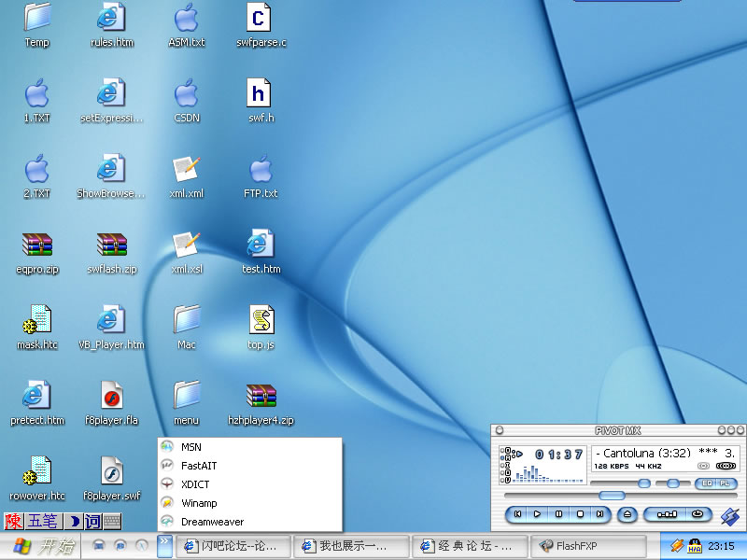This screenshot has width=747, height=560.
Task: Toggle shuffle in the Winamp player
Action: click(667, 514)
